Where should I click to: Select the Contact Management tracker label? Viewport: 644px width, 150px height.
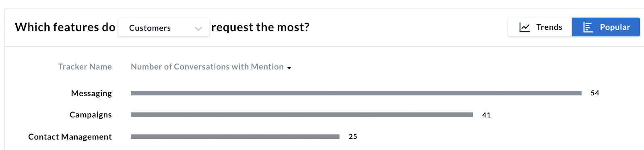point(70,137)
